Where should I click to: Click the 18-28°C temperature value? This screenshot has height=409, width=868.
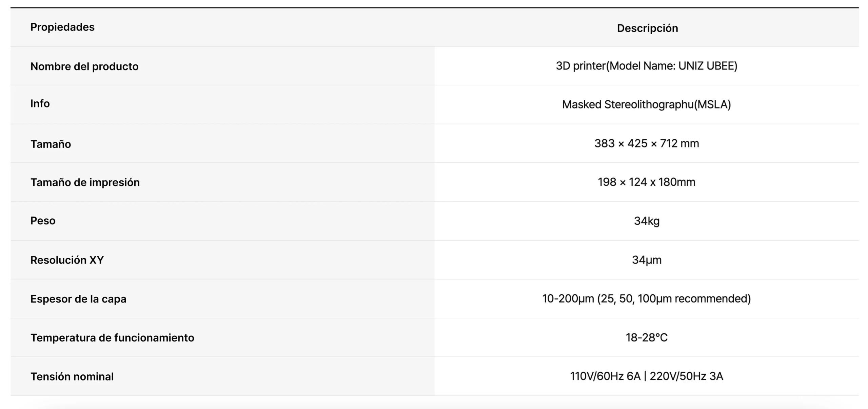point(646,338)
